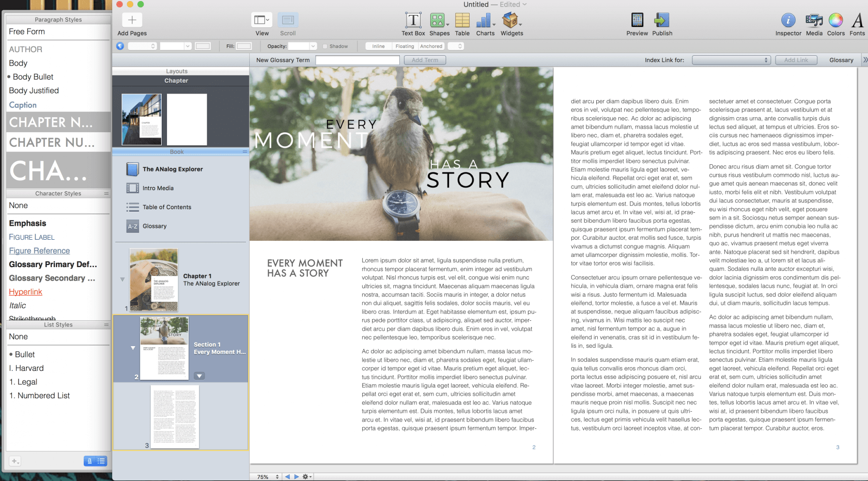Switch to the Scroll view icon
The width and height of the screenshot is (868, 481).
coord(288,20)
